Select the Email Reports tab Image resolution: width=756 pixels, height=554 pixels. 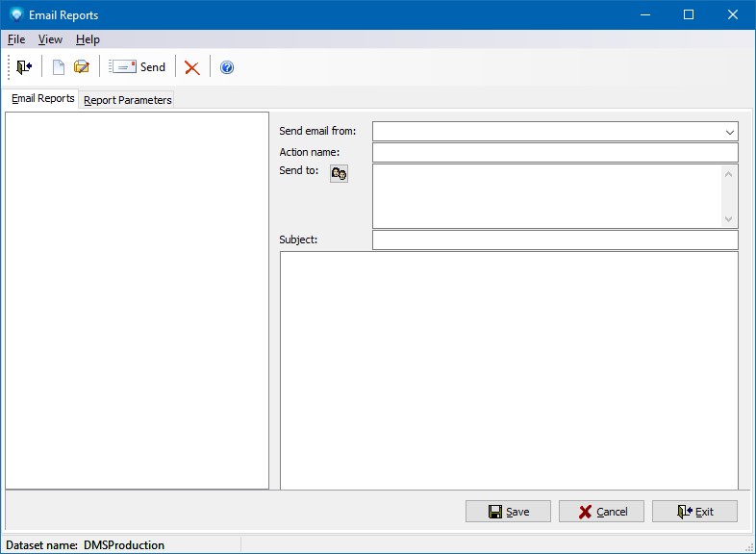point(42,99)
